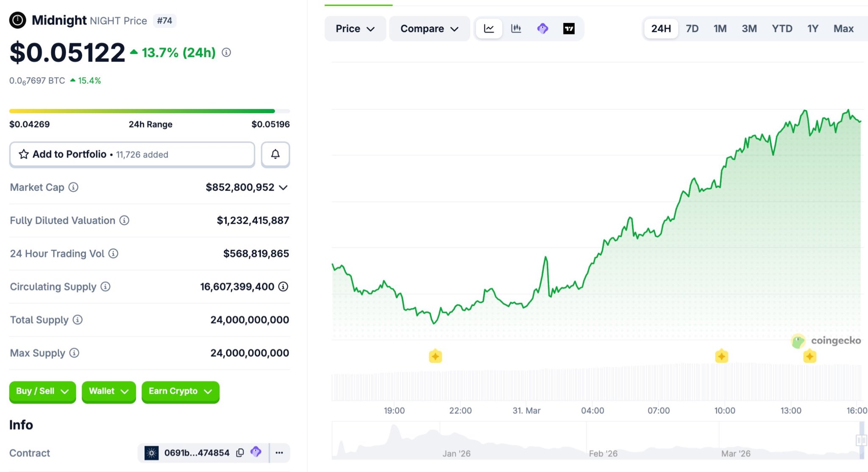The height and width of the screenshot is (472, 868).
Task: Click the chart range navigator handle
Action: tap(861, 440)
